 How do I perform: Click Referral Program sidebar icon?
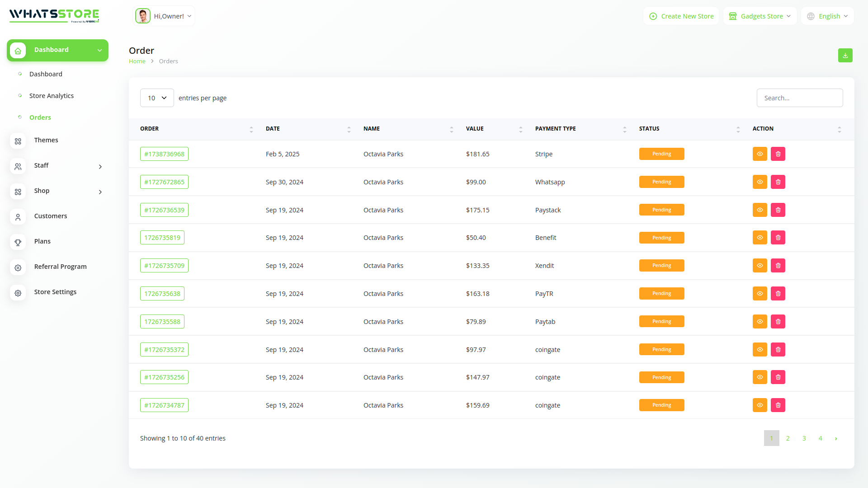pos(18,267)
